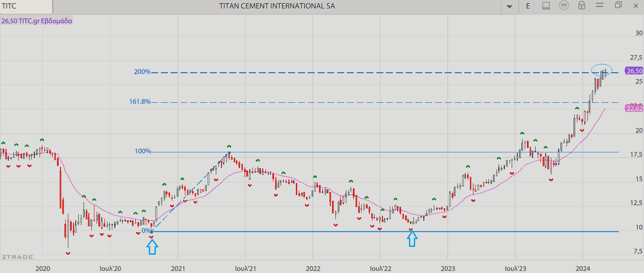
Task: Click the 2021 label on time axis
Action: pyautogui.click(x=178, y=269)
